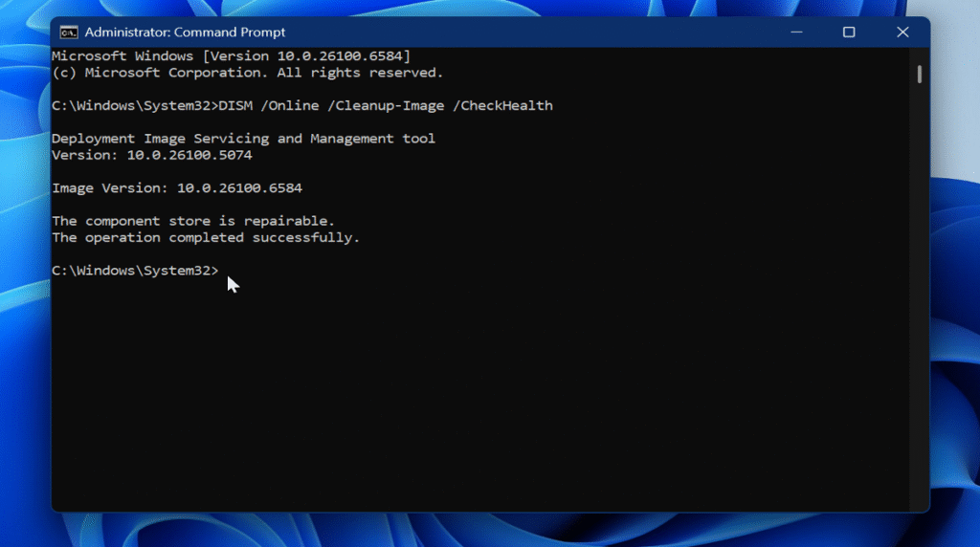The image size is (980, 547).
Task: Close the Administrator Command Prompt window
Action: click(902, 32)
